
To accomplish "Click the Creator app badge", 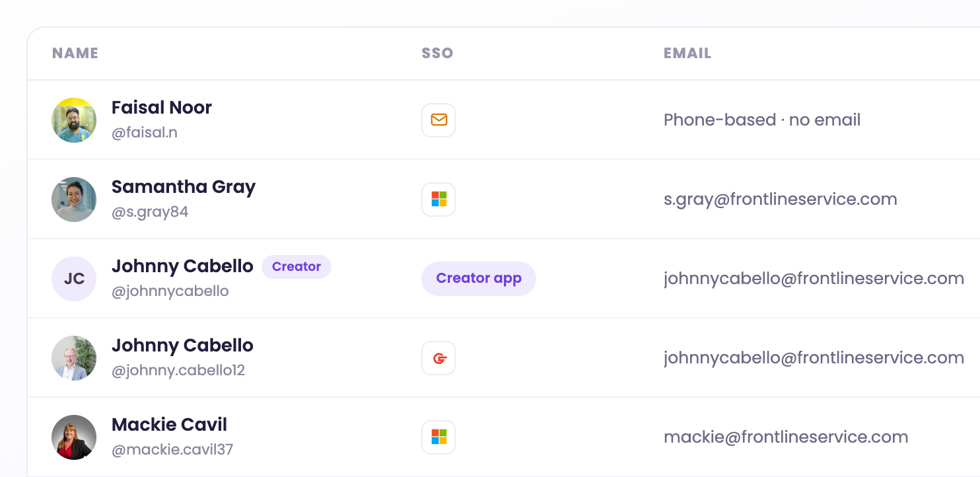I will coord(479,279).
